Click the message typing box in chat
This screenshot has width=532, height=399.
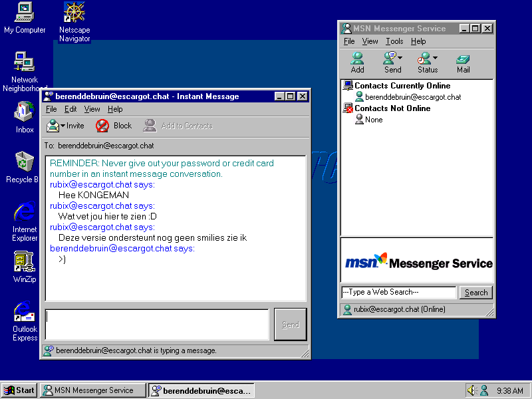(x=157, y=324)
